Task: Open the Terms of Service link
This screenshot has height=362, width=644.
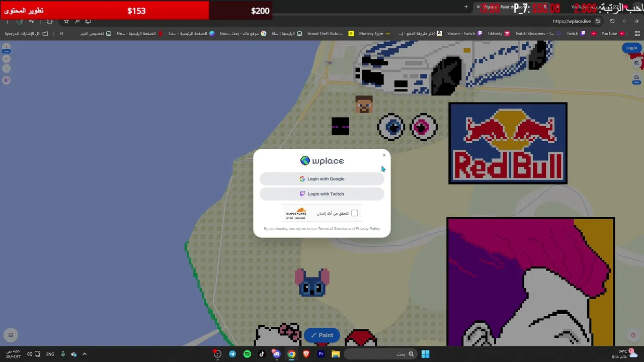Action: [x=333, y=229]
